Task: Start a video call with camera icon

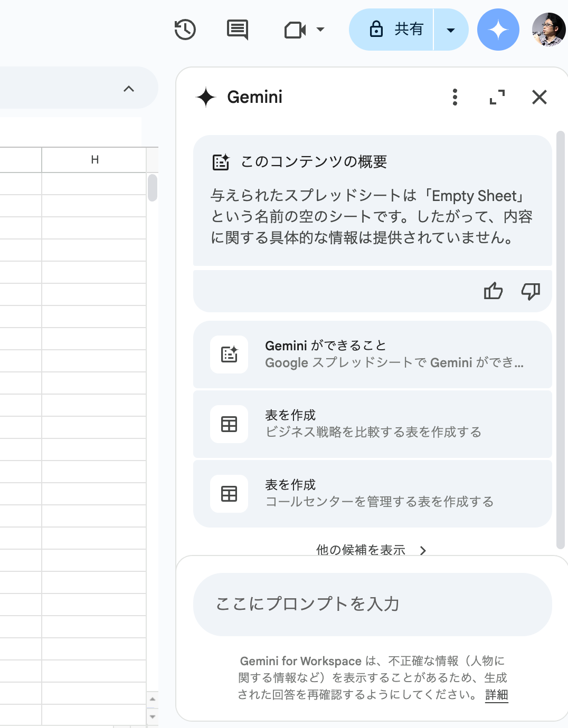Action: [x=295, y=30]
